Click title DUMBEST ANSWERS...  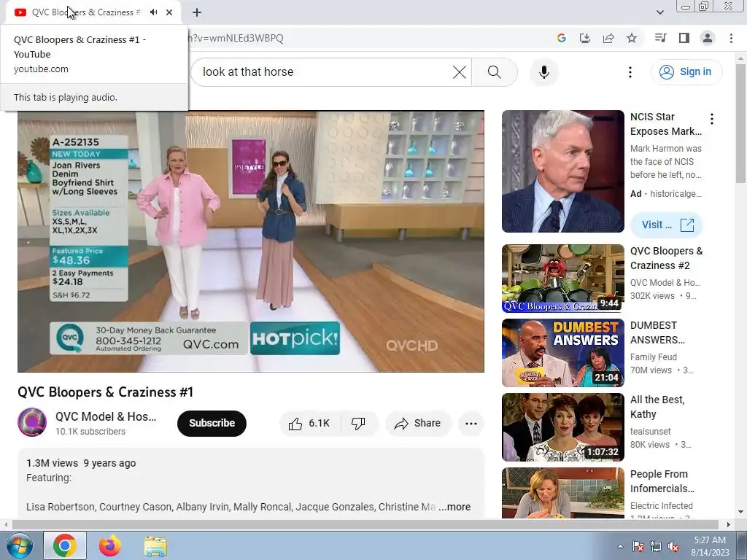tap(657, 332)
